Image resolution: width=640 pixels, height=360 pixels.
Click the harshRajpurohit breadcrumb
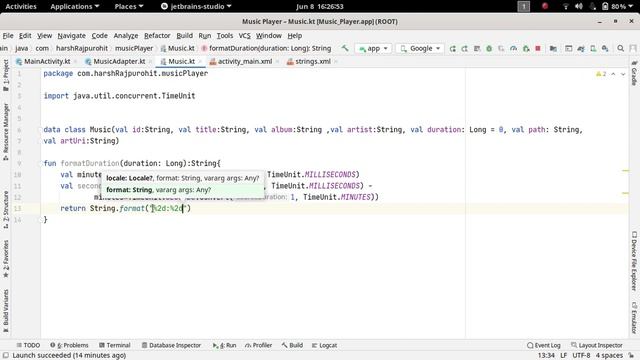tap(82, 48)
